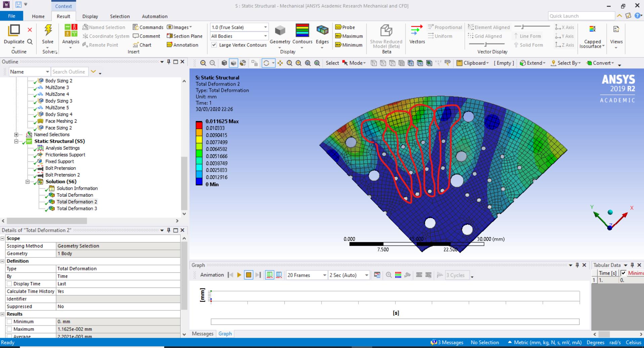644x348 pixels.
Task: Check the Maximum results checkbox
Action: point(9,329)
